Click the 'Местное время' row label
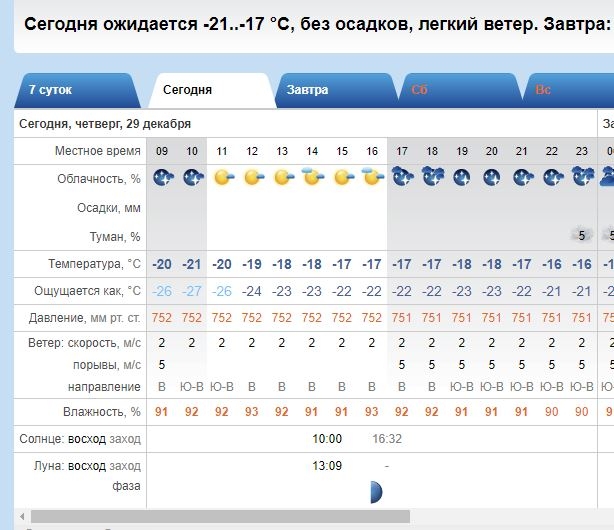Image resolution: width=614 pixels, height=530 pixels. coord(98,151)
